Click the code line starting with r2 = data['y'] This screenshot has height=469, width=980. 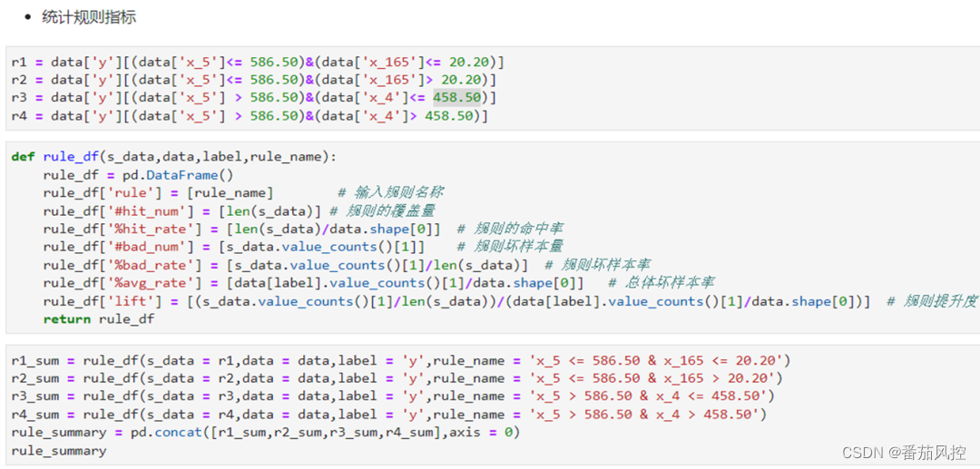coord(254,80)
